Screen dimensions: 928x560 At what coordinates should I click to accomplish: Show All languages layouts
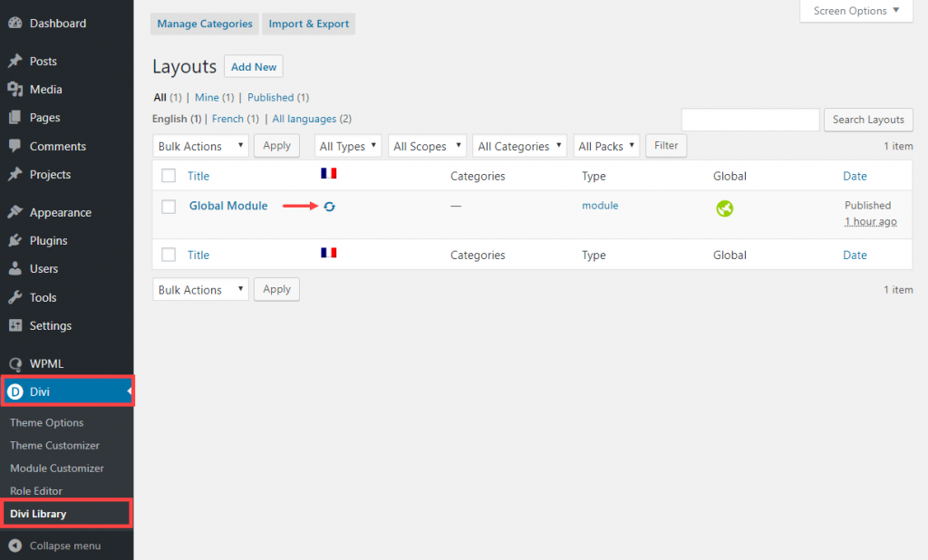[304, 119]
